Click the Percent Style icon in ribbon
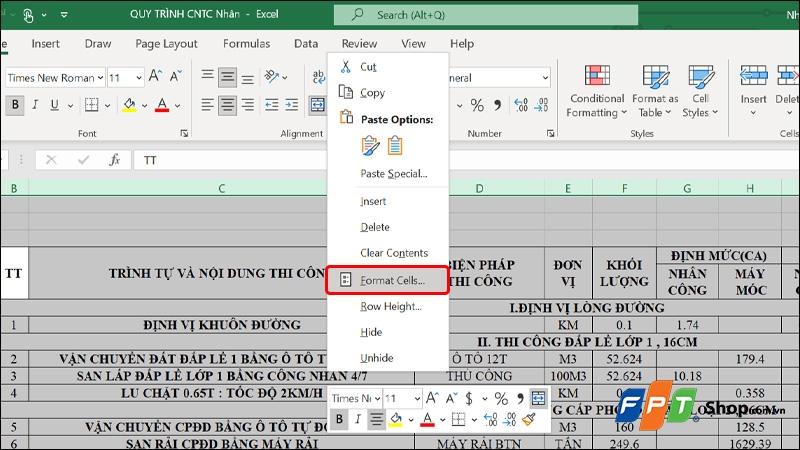800x450 pixels. (x=477, y=105)
